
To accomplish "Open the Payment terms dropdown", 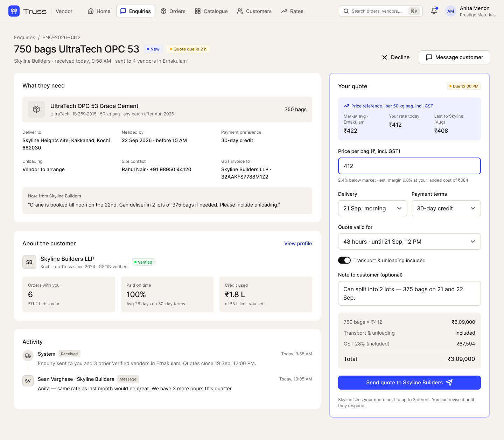I will pyautogui.click(x=446, y=208).
